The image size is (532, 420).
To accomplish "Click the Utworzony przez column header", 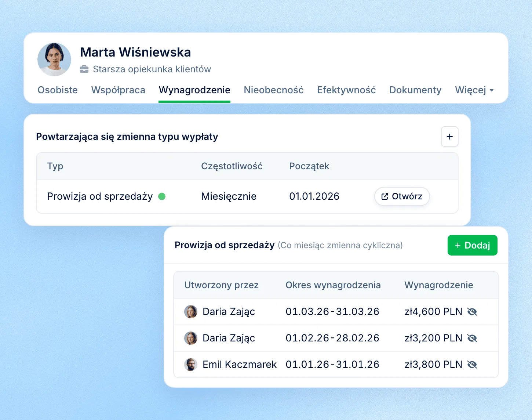I will [x=222, y=285].
